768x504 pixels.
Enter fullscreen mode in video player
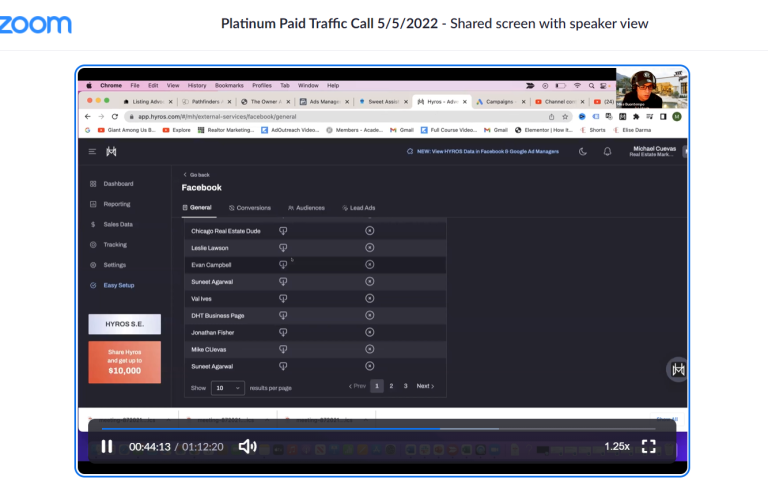(648, 446)
